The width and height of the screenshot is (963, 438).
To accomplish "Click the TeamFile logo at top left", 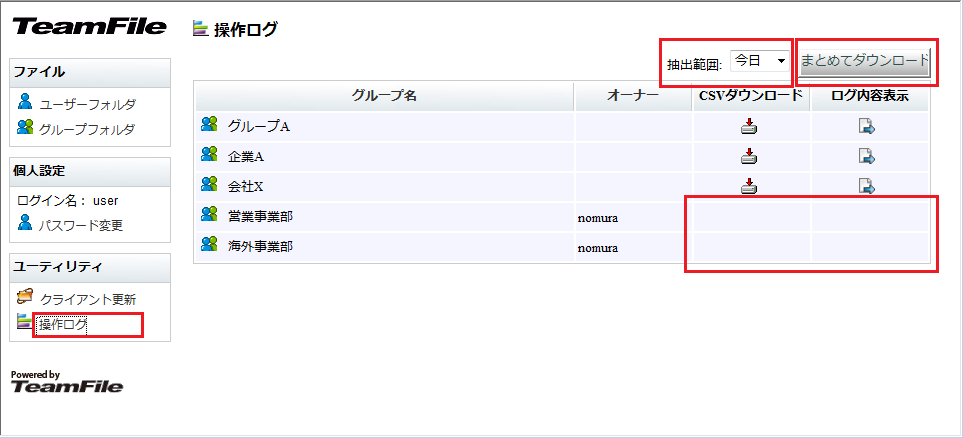I will pos(89,27).
